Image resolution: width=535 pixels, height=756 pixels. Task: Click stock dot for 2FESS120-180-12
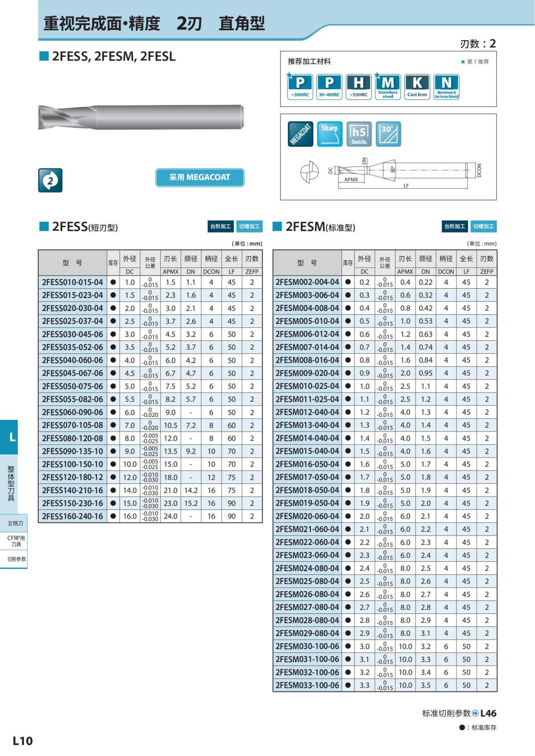point(113,477)
